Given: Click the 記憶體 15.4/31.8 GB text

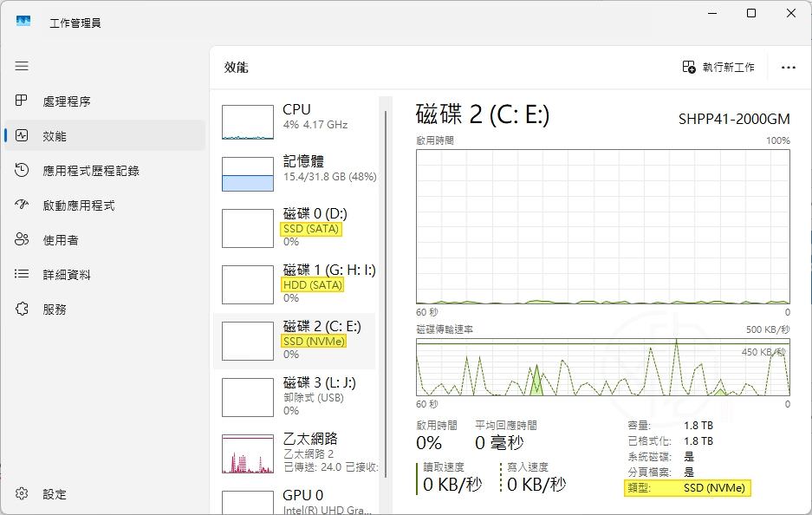Looking at the screenshot, I should coord(330,177).
